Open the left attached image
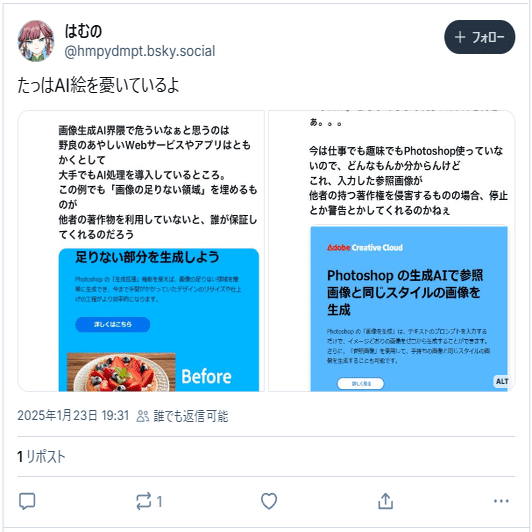The width and height of the screenshot is (532, 532). (141, 251)
